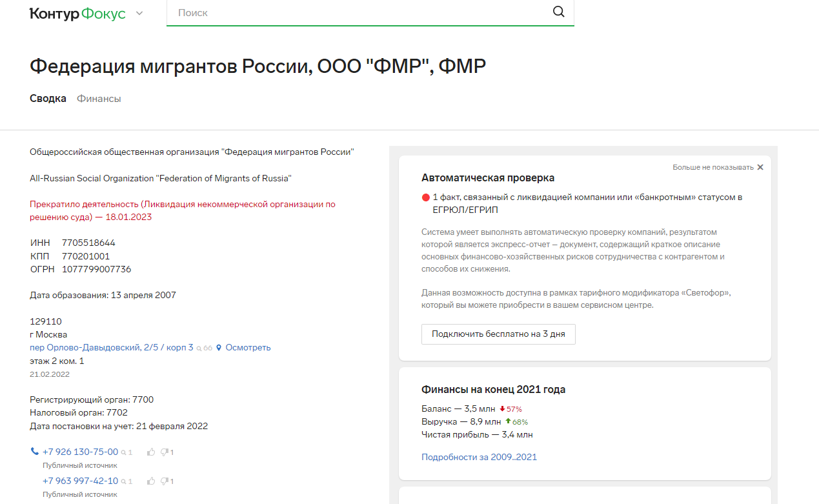Click the map pin icon beside Осмотреть
The height and width of the screenshot is (504, 819).
[219, 348]
